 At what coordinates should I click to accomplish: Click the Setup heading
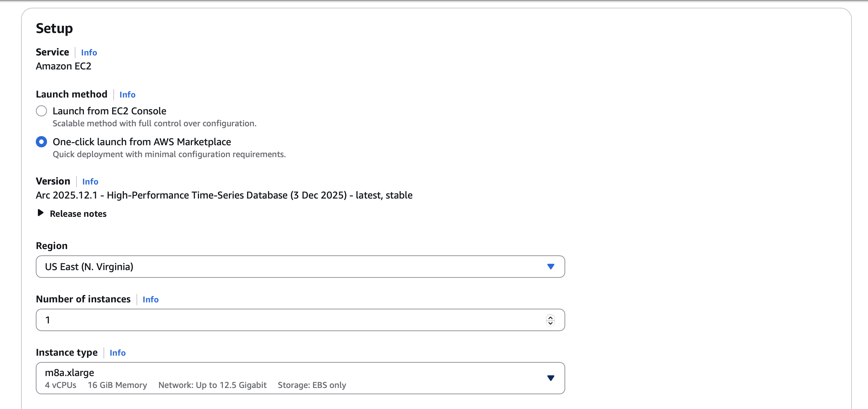54,28
